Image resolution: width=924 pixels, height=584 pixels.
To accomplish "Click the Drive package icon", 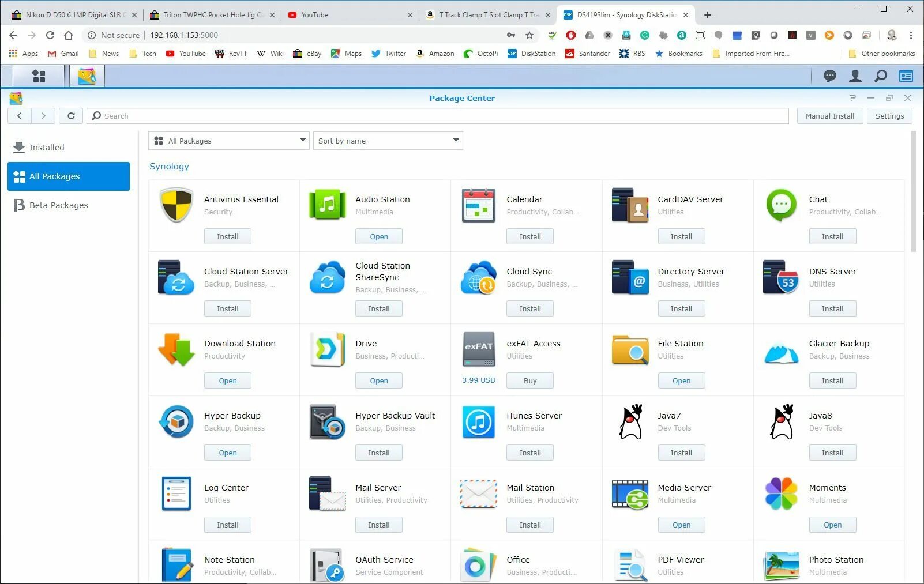I will coord(328,349).
